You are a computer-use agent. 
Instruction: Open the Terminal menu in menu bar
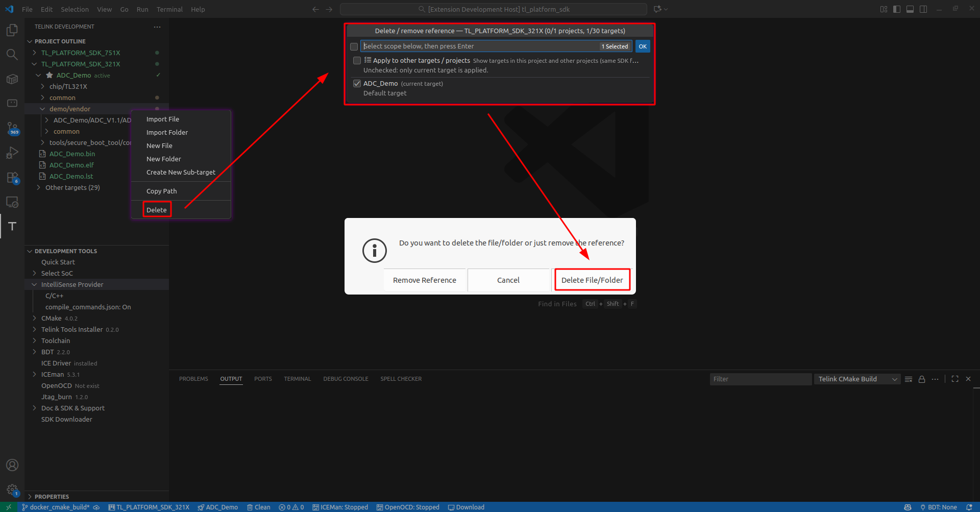(x=169, y=9)
